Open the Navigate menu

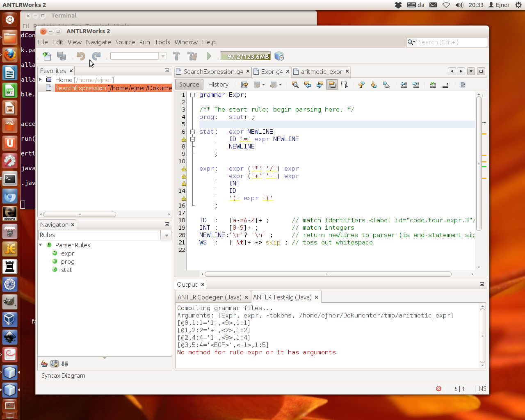(x=98, y=42)
